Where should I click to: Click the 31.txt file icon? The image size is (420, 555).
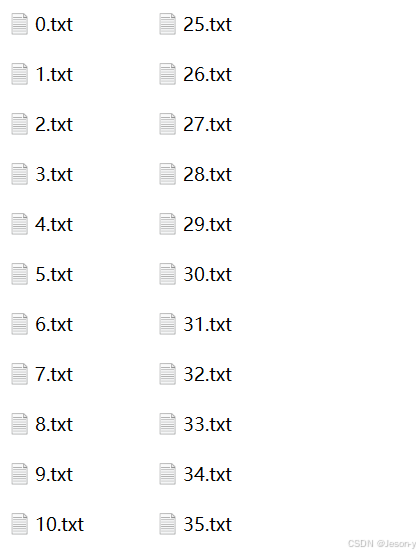point(167,324)
